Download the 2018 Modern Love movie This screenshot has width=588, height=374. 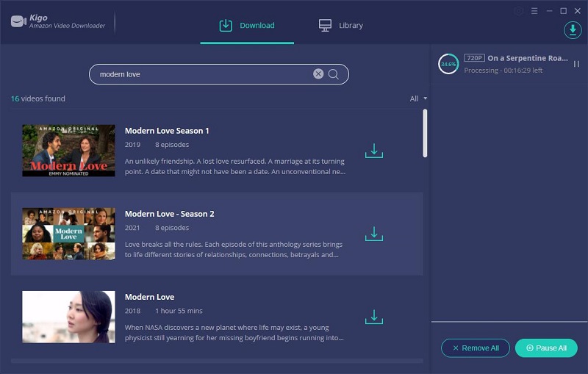[x=374, y=317]
